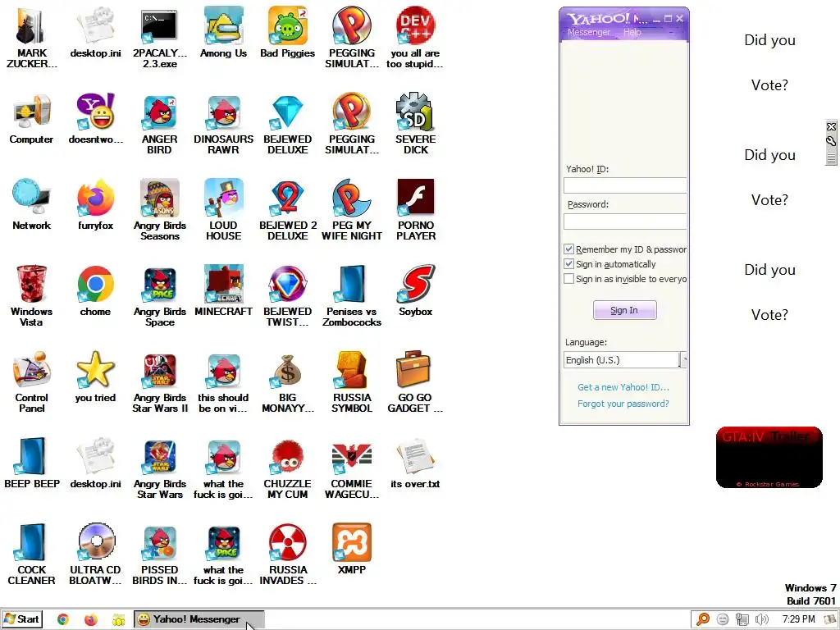Open the Dev-C++ 'you all are' icon
The width and height of the screenshot is (840, 630).
(x=415, y=38)
